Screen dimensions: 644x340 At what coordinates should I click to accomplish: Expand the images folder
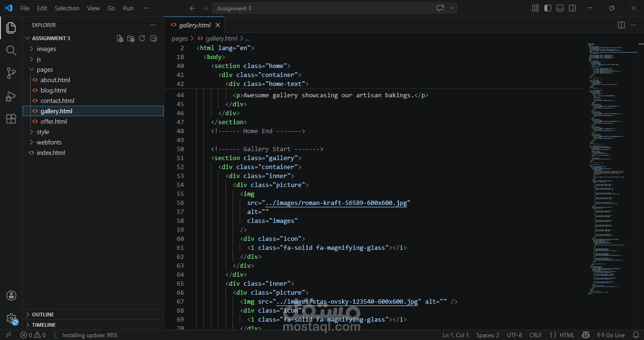[46, 49]
